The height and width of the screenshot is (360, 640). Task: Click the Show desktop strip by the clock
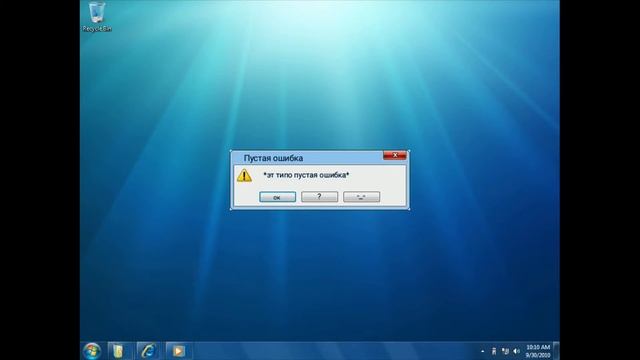click(x=556, y=351)
